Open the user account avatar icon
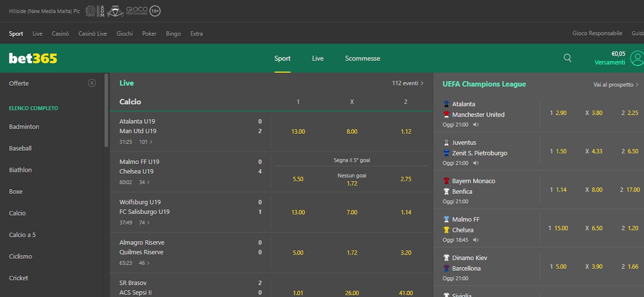Screen dimensions: 644x297 coord(637,58)
